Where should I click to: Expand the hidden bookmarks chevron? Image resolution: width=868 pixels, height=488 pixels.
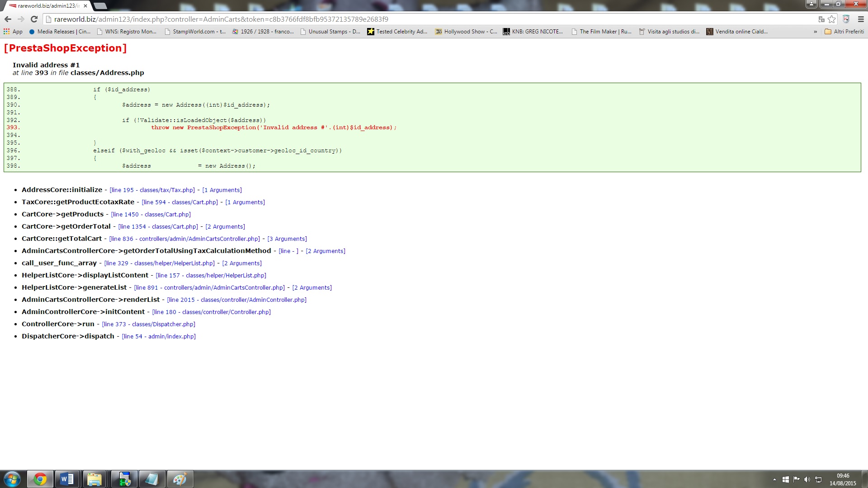pyautogui.click(x=815, y=32)
